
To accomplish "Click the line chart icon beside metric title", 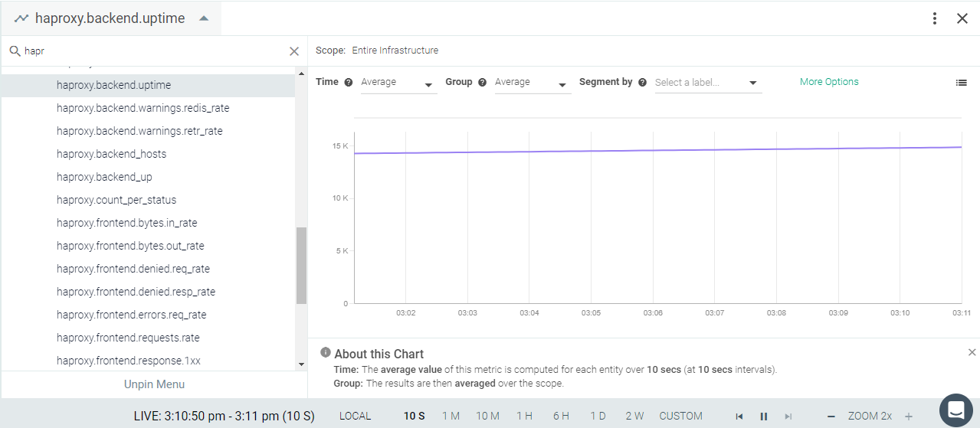I will (21, 18).
